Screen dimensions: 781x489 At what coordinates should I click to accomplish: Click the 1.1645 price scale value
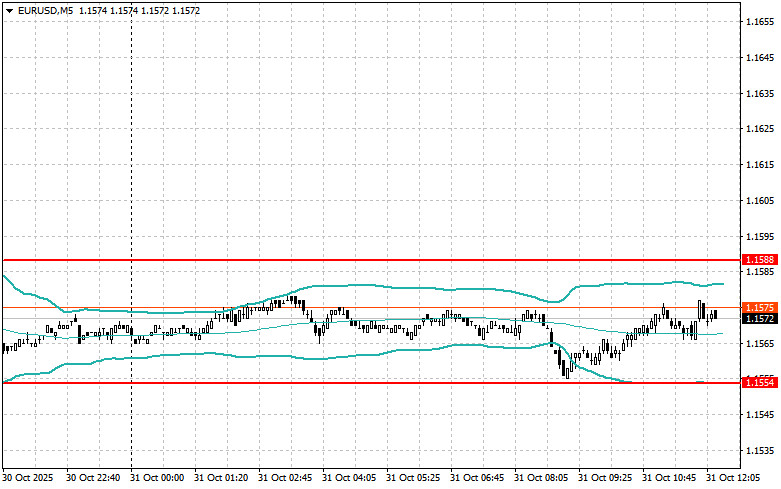coord(760,58)
